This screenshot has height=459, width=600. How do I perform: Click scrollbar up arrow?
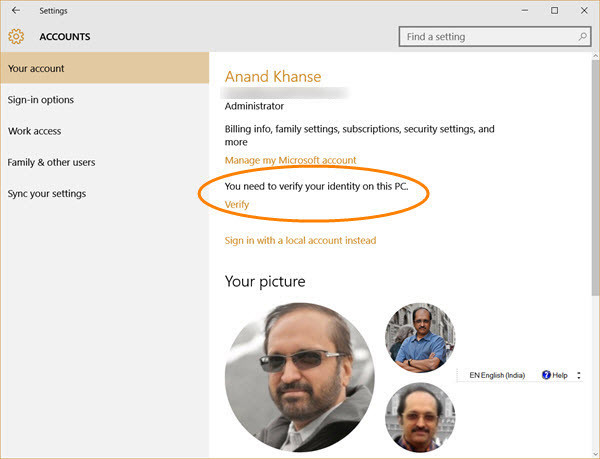(595, 56)
